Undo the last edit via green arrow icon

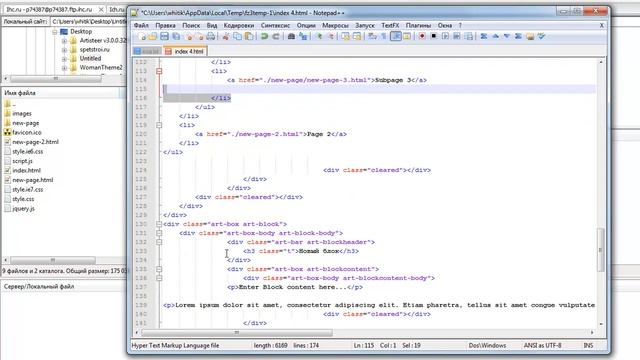coord(264,37)
